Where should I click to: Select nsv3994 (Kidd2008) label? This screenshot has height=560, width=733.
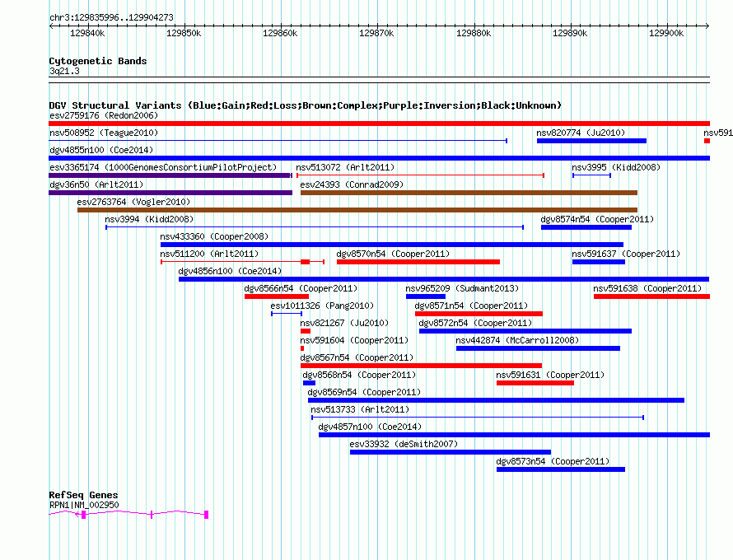coord(149,219)
